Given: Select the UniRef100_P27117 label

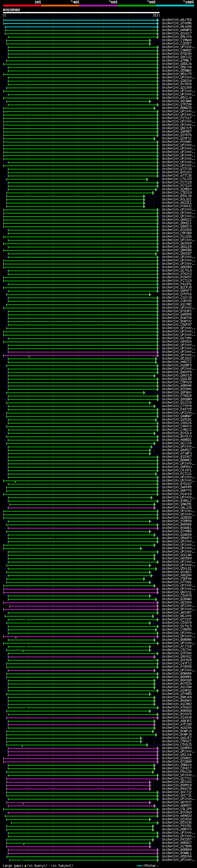Looking at the screenshot, I should click(x=177, y=118).
